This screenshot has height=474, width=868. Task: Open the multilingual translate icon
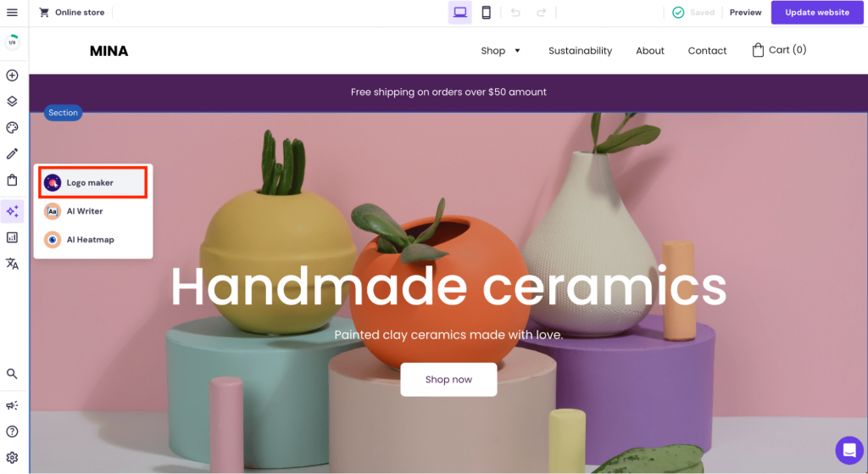tap(12, 264)
